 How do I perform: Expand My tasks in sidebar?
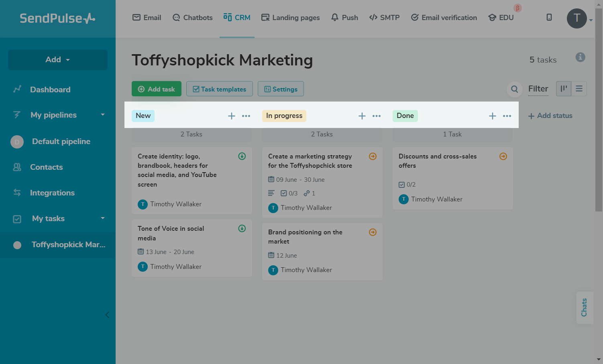pyautogui.click(x=102, y=218)
